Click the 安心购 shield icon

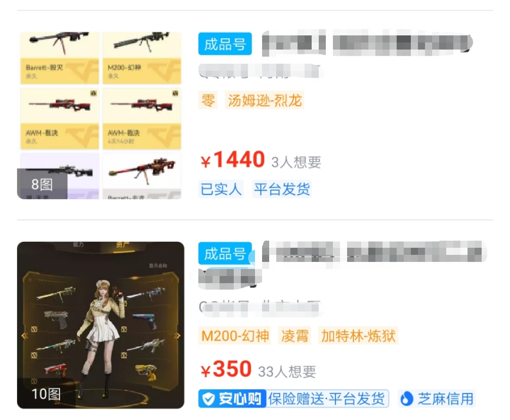[x=209, y=399]
